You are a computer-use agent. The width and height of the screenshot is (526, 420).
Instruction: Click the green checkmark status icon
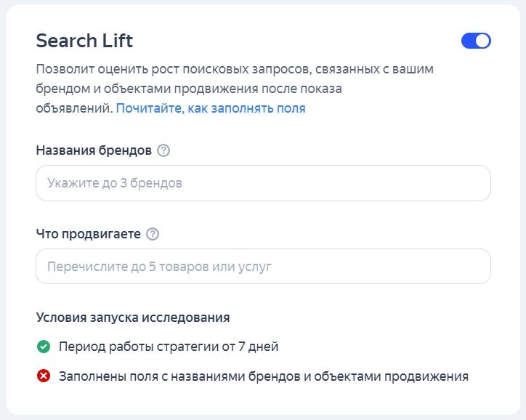click(44, 347)
